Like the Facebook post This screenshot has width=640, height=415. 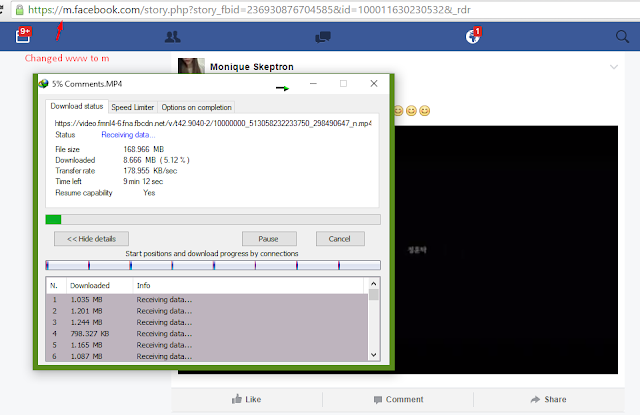click(x=247, y=399)
